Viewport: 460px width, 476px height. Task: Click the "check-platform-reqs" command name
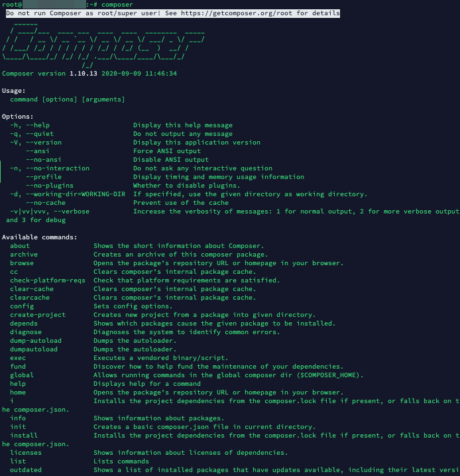(x=48, y=280)
